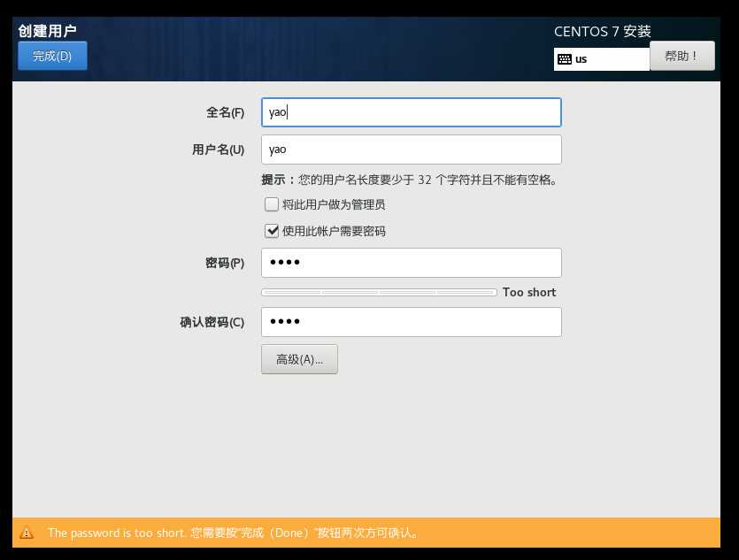Image resolution: width=739 pixels, height=560 pixels.
Task: Click the 完成(D) Done button
Action: [x=51, y=55]
